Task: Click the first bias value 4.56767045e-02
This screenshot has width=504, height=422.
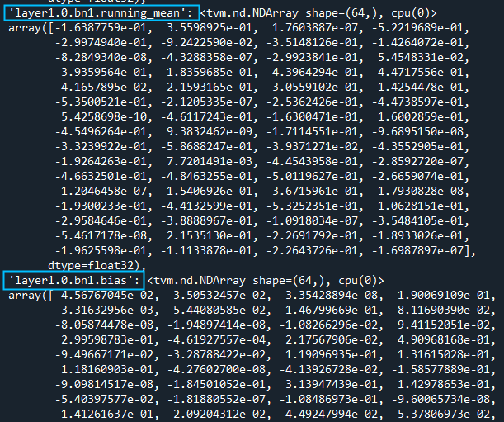Action: pyautogui.click(x=107, y=296)
